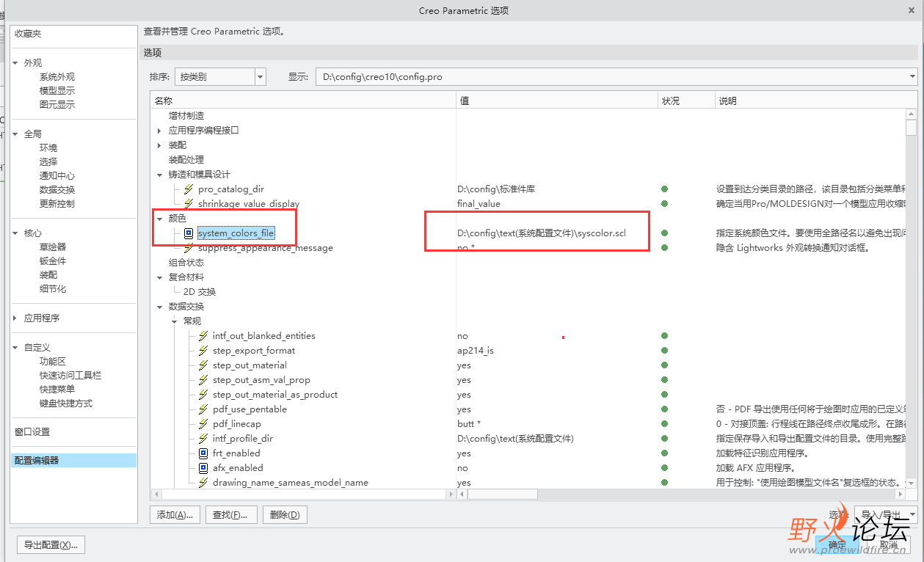
Task: Click the status dot for intf_out_blanked_entities
Action: tap(665, 336)
